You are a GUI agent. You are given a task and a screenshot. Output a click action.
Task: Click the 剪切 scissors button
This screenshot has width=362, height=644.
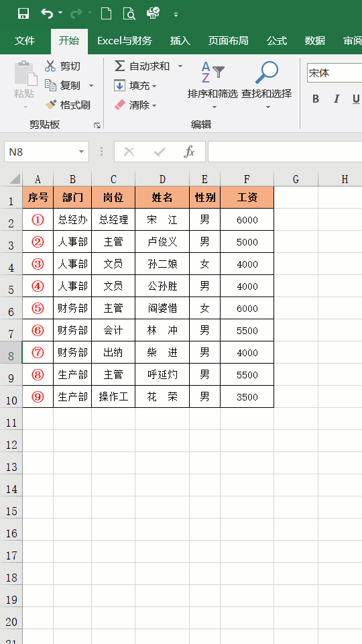click(x=62, y=66)
